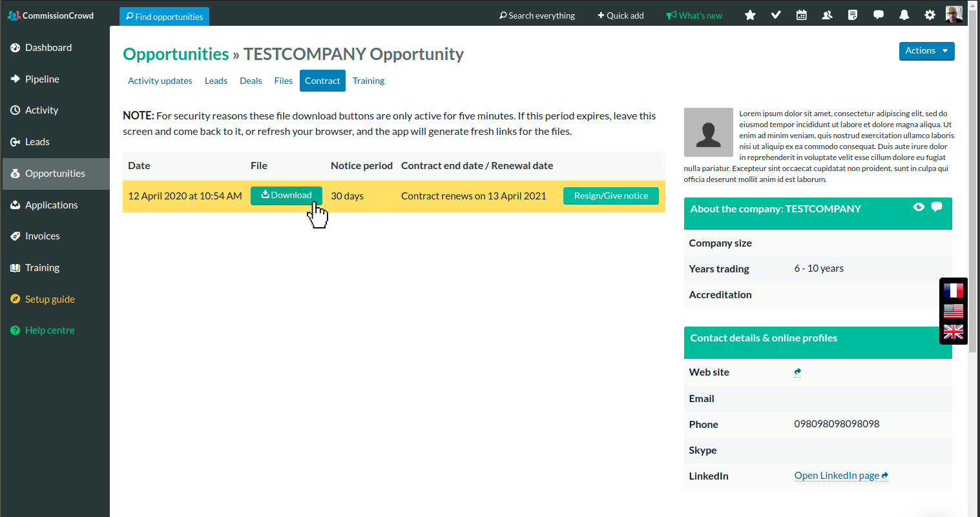Click the contacts people icon
Screen dimensions: 980x517
click(827, 15)
